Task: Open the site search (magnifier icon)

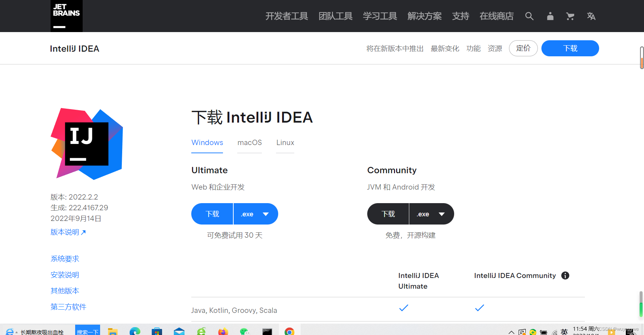Action: pos(529,16)
